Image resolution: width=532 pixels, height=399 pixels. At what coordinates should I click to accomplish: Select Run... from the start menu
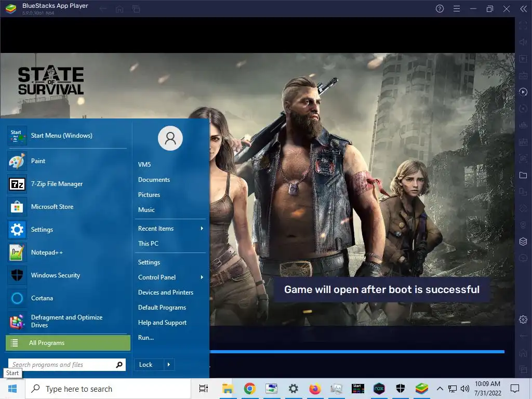pos(146,338)
